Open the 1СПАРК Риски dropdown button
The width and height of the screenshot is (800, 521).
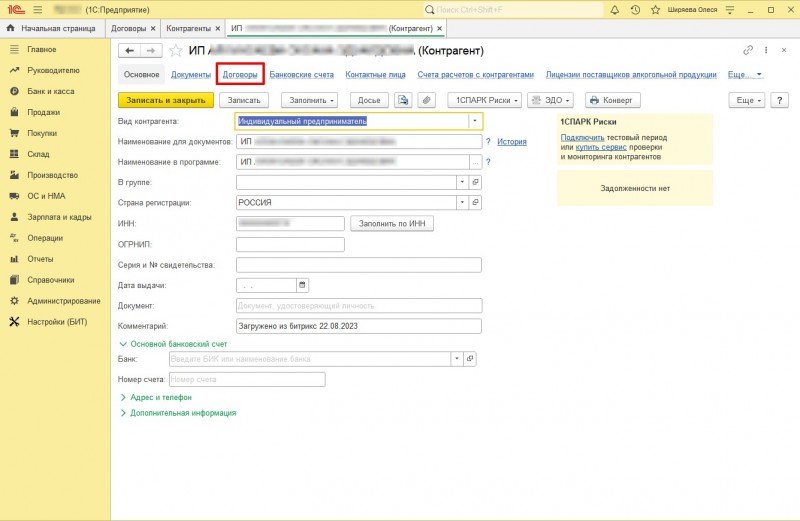[485, 100]
